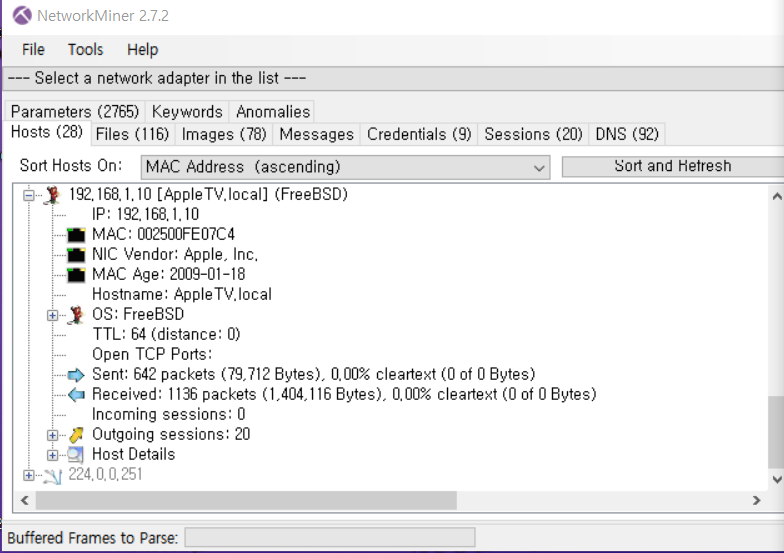784x553 pixels.
Task: Click the Sort Hosts On label
Action: pos(70,166)
